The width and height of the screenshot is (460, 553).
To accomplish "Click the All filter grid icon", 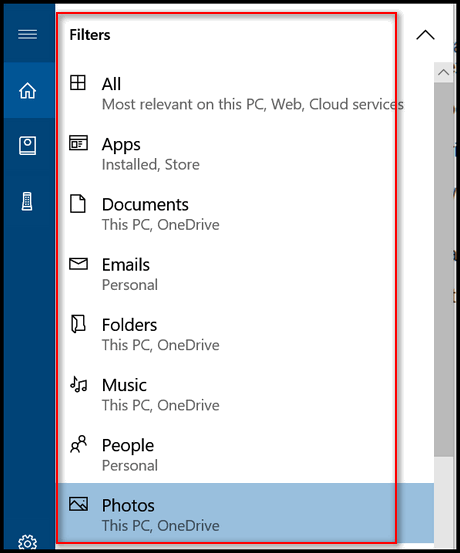I will pyautogui.click(x=78, y=83).
